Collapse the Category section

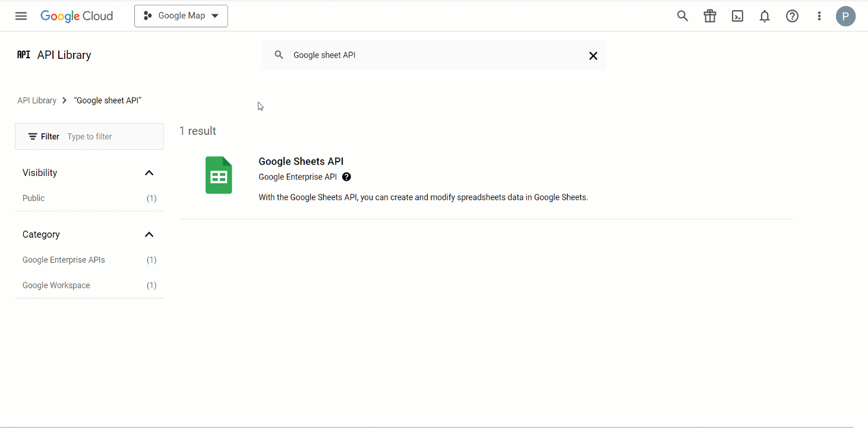(149, 235)
